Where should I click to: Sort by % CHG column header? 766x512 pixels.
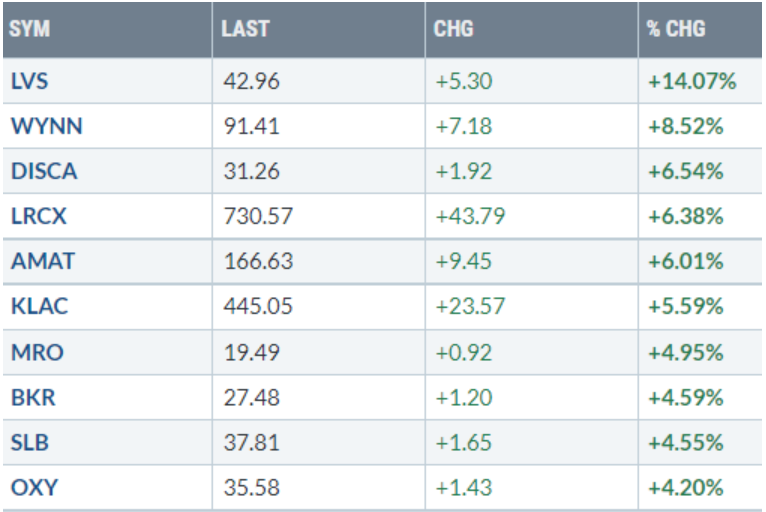[675, 29]
